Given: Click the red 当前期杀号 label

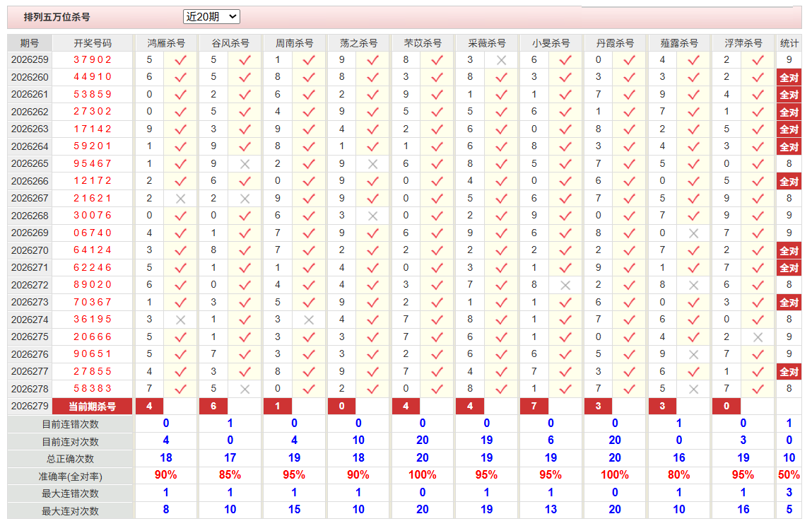Looking at the screenshot, I should [93, 407].
